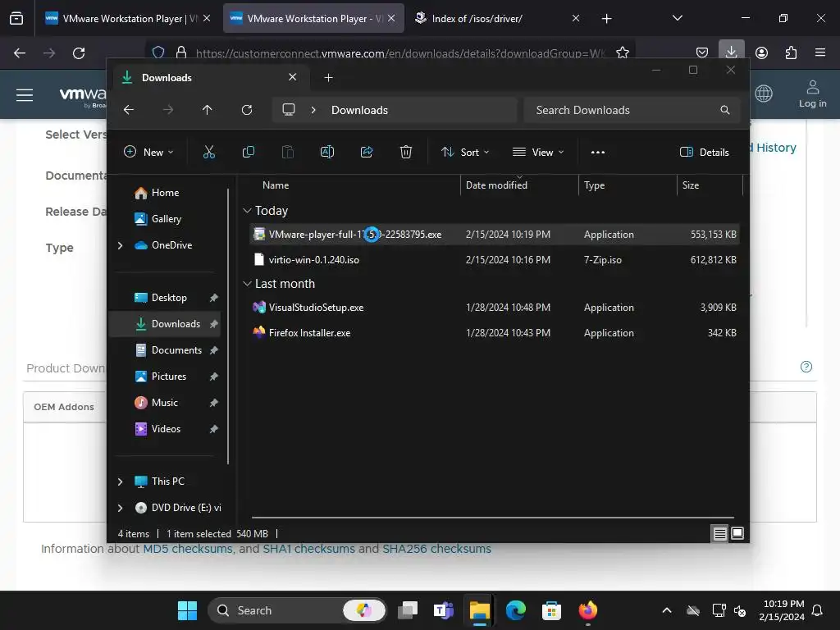
Task: Open Firefox account icon
Action: click(761, 52)
